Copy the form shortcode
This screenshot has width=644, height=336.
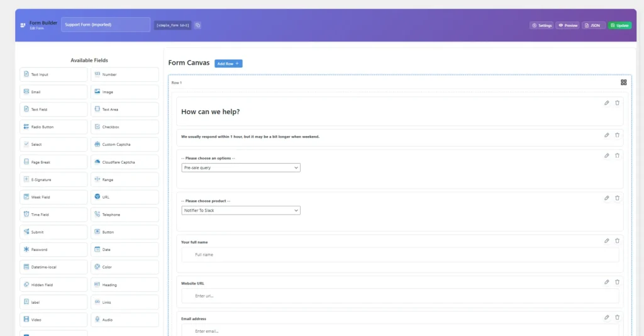coord(197,25)
